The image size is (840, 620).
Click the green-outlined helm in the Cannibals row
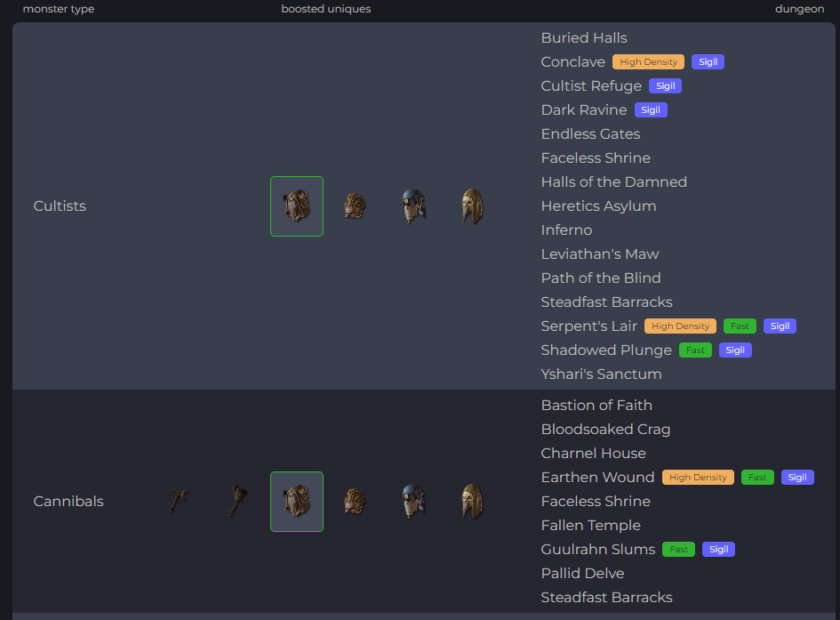297,502
